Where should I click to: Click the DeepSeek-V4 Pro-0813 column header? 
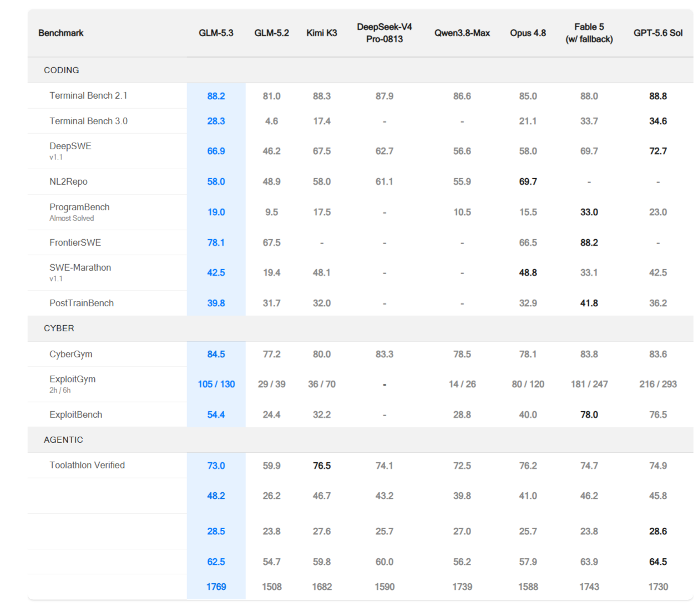385,33
